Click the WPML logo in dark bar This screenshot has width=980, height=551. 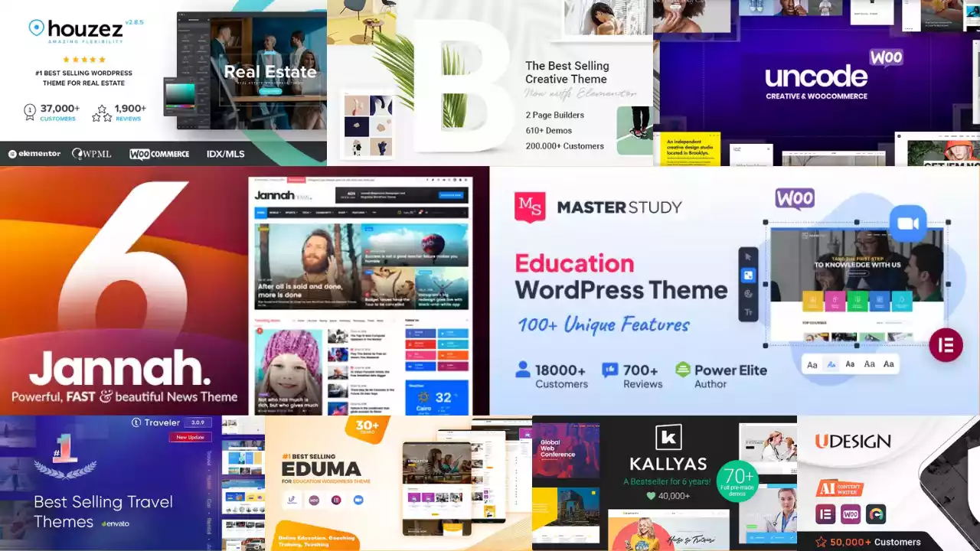pyautogui.click(x=92, y=154)
